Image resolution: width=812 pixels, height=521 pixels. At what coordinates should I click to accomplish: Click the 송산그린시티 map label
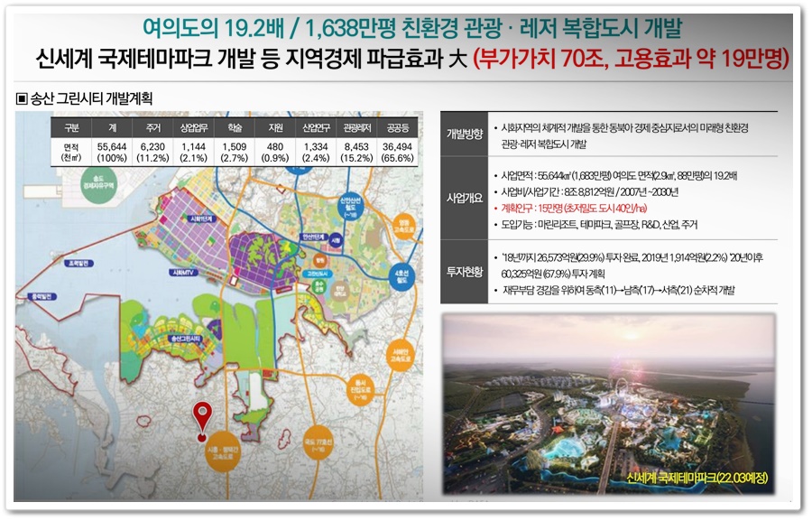pyautogui.click(x=187, y=338)
